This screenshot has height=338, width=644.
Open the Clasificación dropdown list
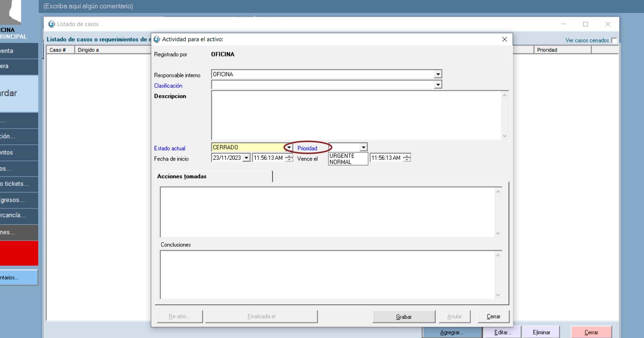(438, 85)
